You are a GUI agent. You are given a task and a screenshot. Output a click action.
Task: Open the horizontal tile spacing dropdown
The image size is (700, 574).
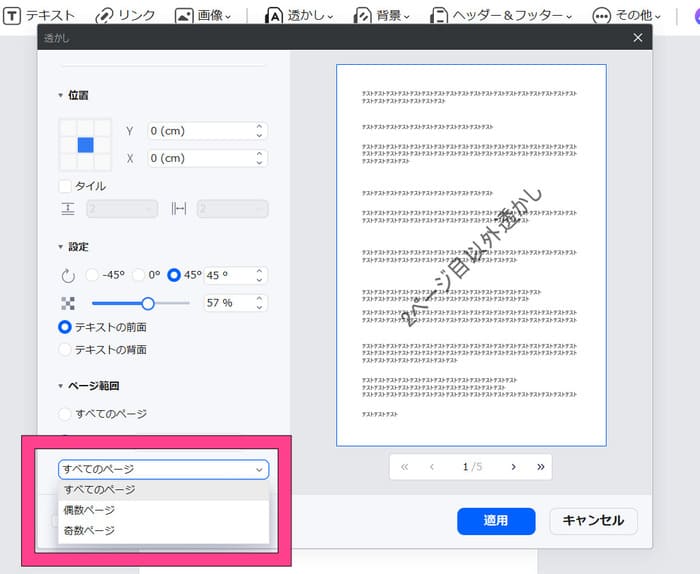coord(233,209)
